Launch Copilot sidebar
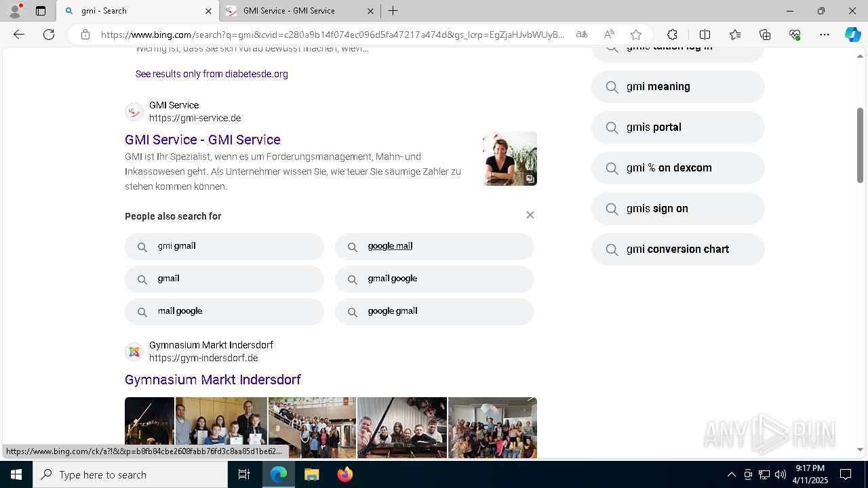Image resolution: width=868 pixels, height=488 pixels. [852, 35]
